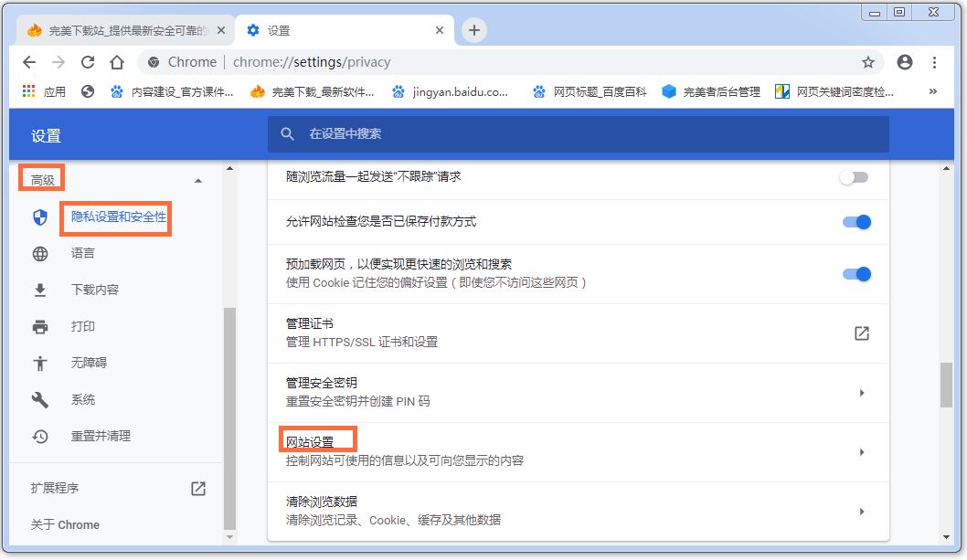The width and height of the screenshot is (967, 560).
Task: Select 系统 in the sidebar
Action: click(82, 399)
